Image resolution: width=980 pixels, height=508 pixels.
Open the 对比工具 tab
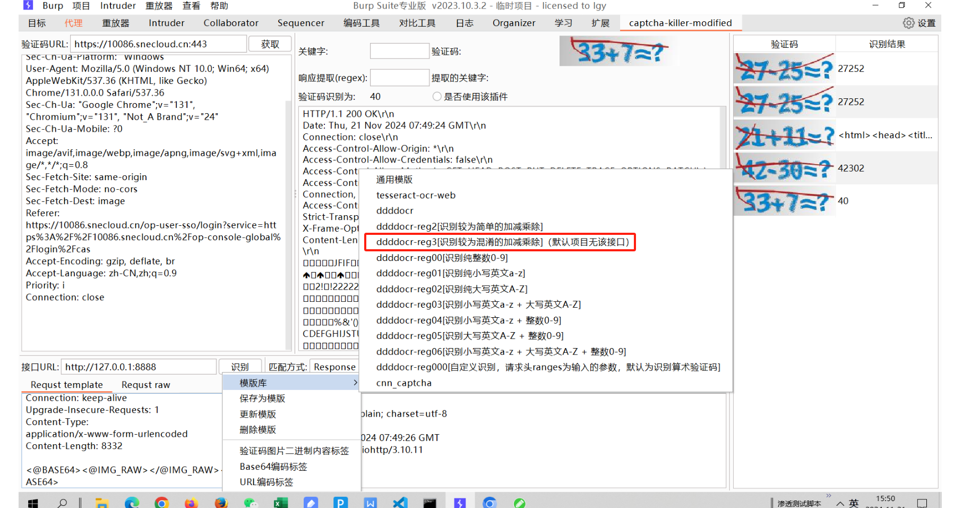pos(417,23)
